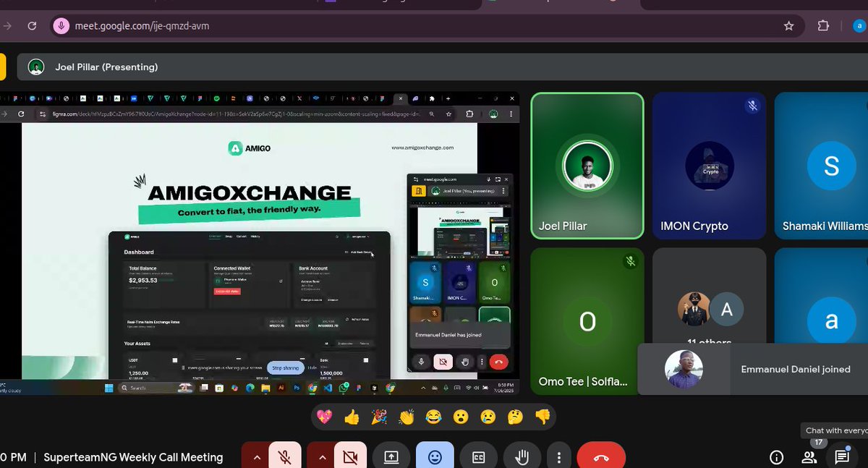
Task: Click the AMIGO logo in the slide
Action: (251, 148)
